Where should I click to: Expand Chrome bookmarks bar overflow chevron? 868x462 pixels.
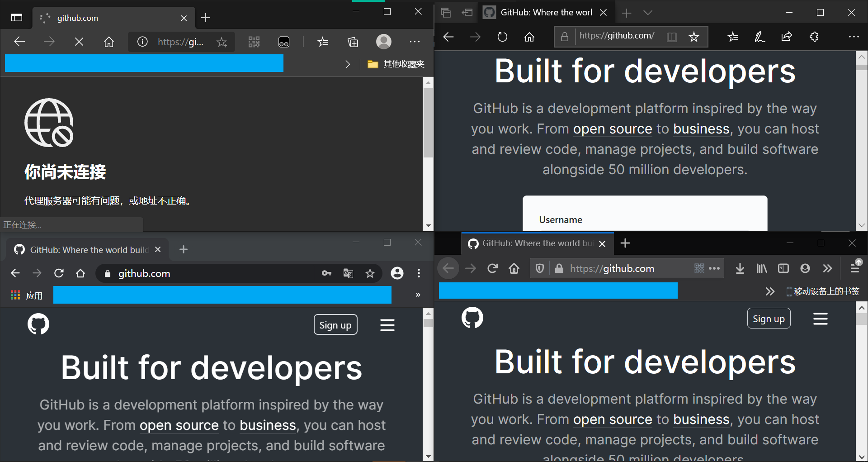pyautogui.click(x=418, y=295)
